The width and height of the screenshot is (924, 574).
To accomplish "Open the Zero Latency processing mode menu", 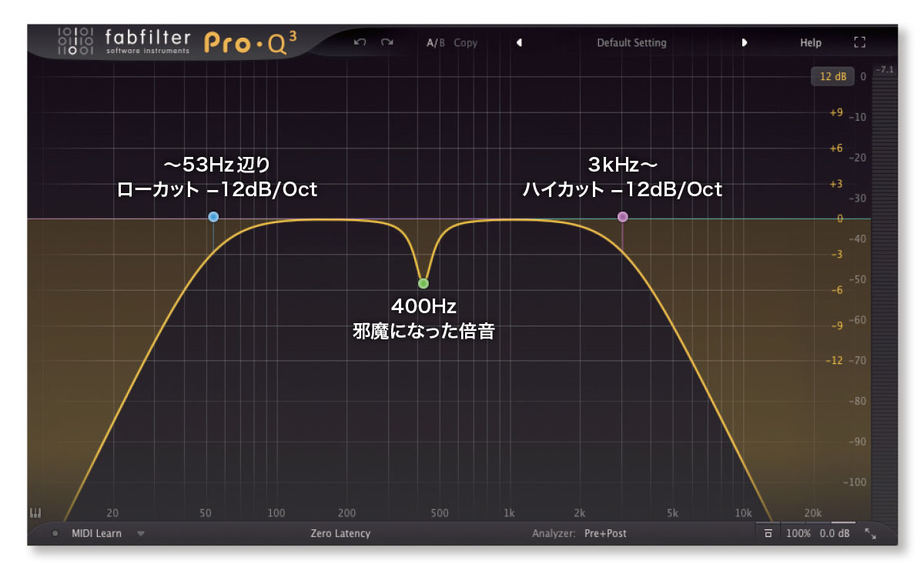I will [340, 533].
